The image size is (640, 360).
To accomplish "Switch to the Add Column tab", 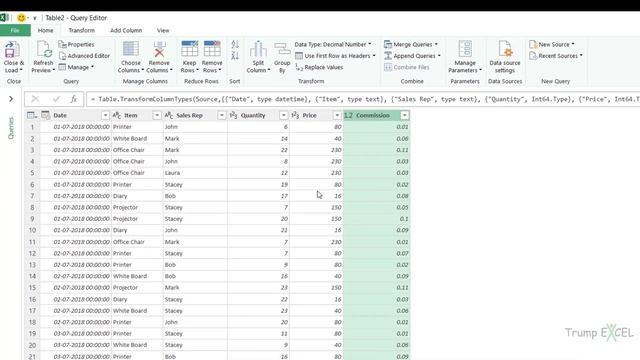I will tap(126, 30).
